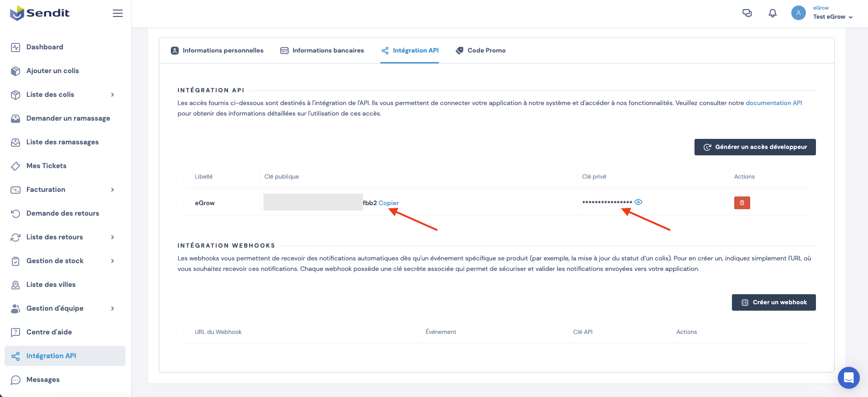Screen dimensions: 868x397
Task: Click the URL du Webhook column header
Action: 218,332
